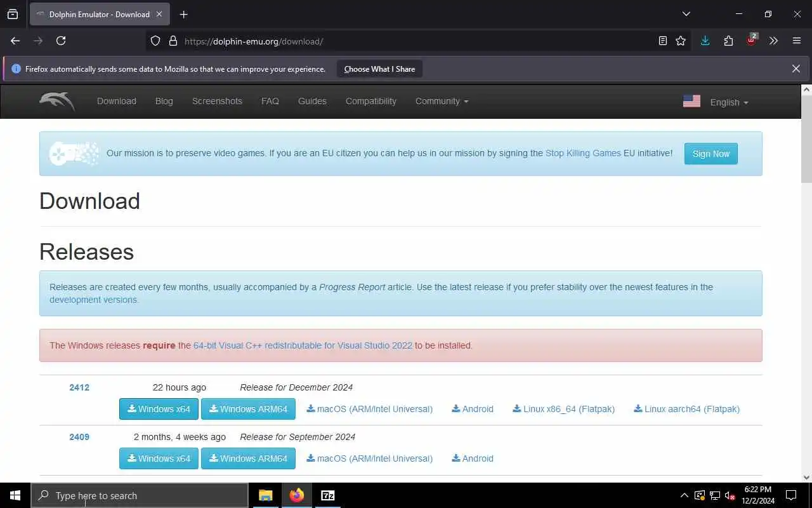Click the taskbar clock showing 6:22 PM

(757, 495)
